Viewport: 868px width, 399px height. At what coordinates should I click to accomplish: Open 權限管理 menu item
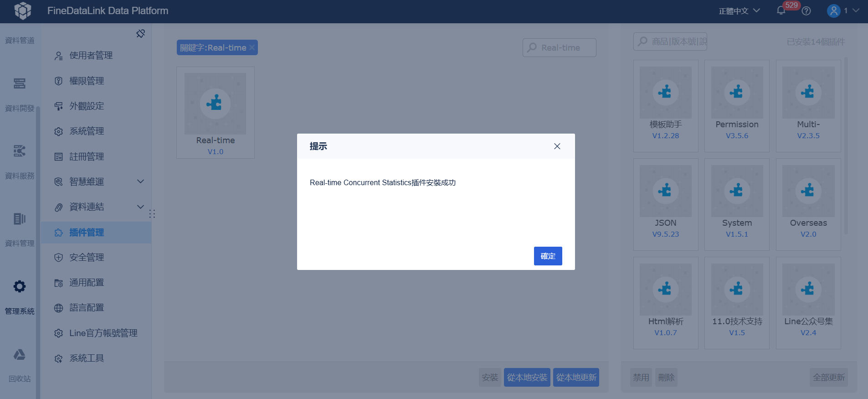point(96,81)
